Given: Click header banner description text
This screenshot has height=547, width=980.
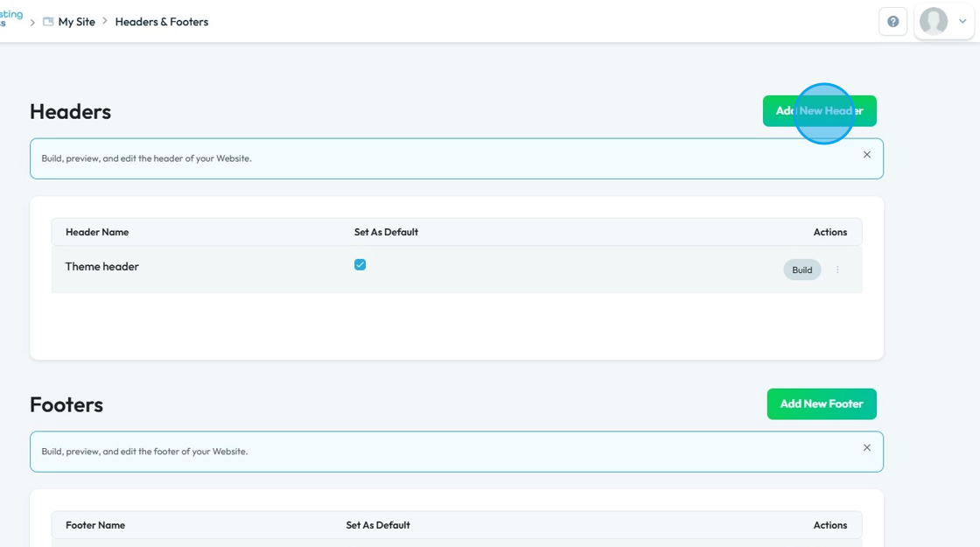Looking at the screenshot, I should tap(146, 158).
